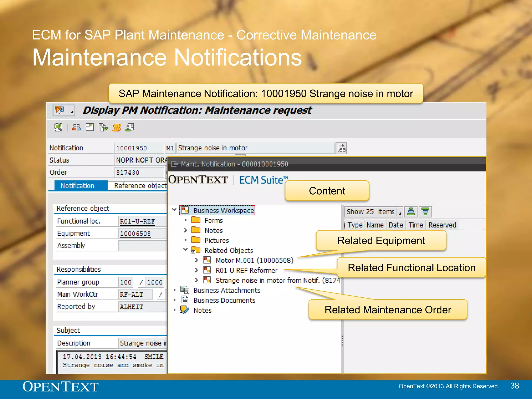Collapse the Related Objects folder
The width and height of the screenshot is (532, 399).
point(185,249)
